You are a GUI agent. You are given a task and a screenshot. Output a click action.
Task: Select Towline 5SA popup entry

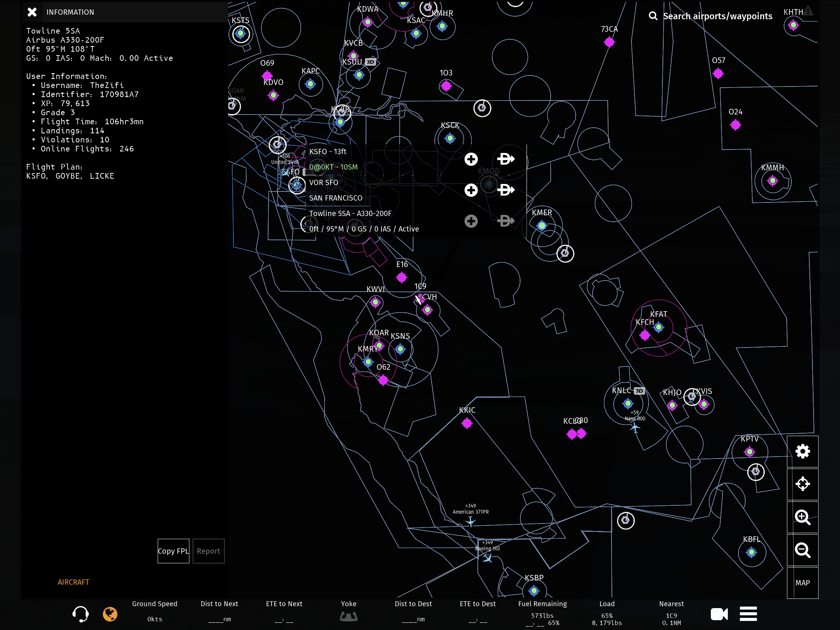[350, 213]
